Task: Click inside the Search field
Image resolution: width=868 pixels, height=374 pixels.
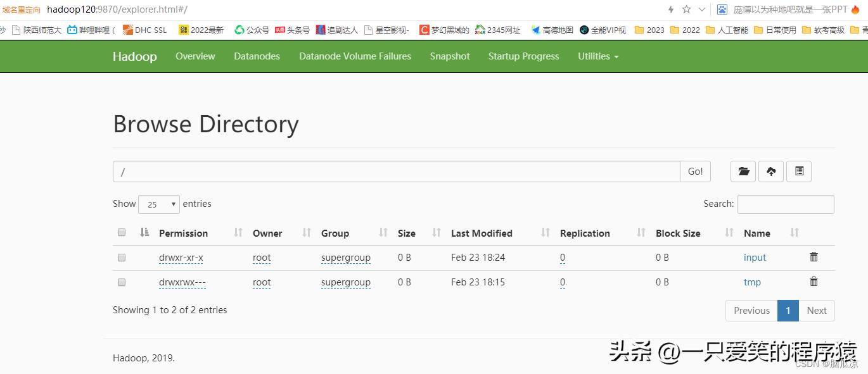Action: pyautogui.click(x=786, y=204)
